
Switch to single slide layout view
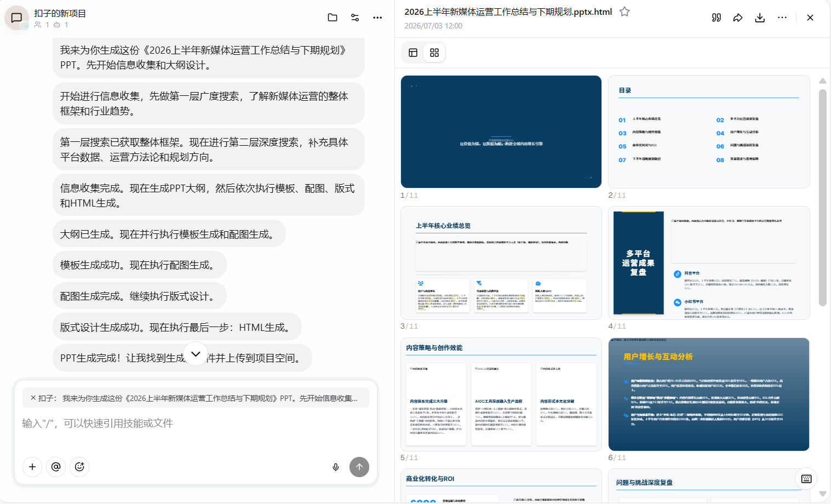(x=413, y=53)
